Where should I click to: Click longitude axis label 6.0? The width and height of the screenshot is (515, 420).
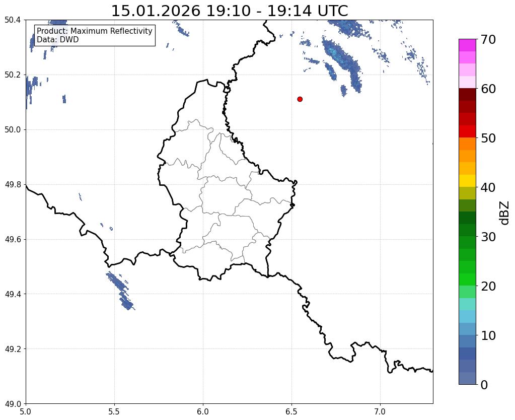(x=203, y=412)
